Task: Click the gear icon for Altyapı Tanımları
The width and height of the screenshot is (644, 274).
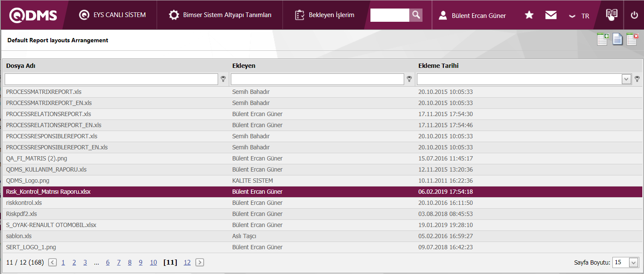Action: coord(174,15)
